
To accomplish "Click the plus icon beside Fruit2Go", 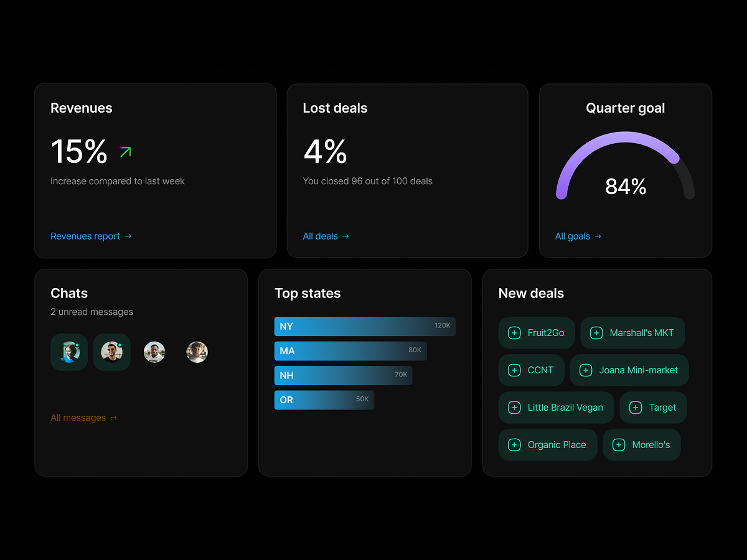I will tap(514, 333).
